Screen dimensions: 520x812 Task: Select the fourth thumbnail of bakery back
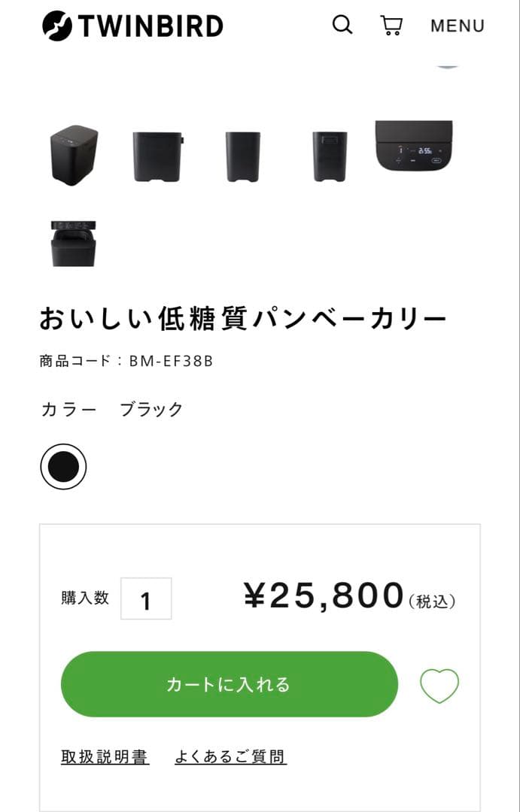click(330, 156)
